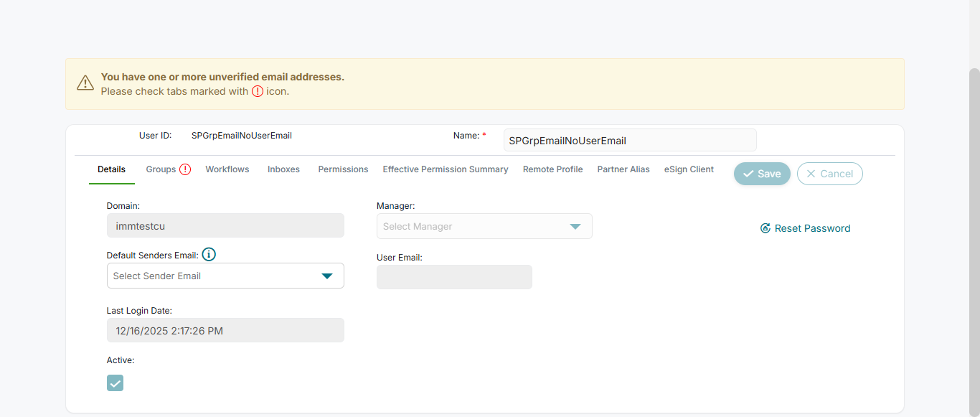Open the Inboxes tab

coord(283,169)
